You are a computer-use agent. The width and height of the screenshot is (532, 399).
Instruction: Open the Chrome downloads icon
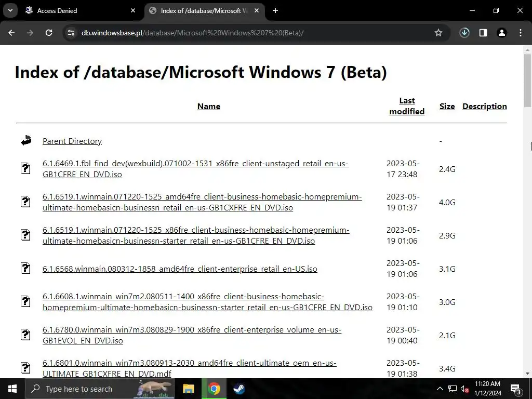(x=464, y=33)
